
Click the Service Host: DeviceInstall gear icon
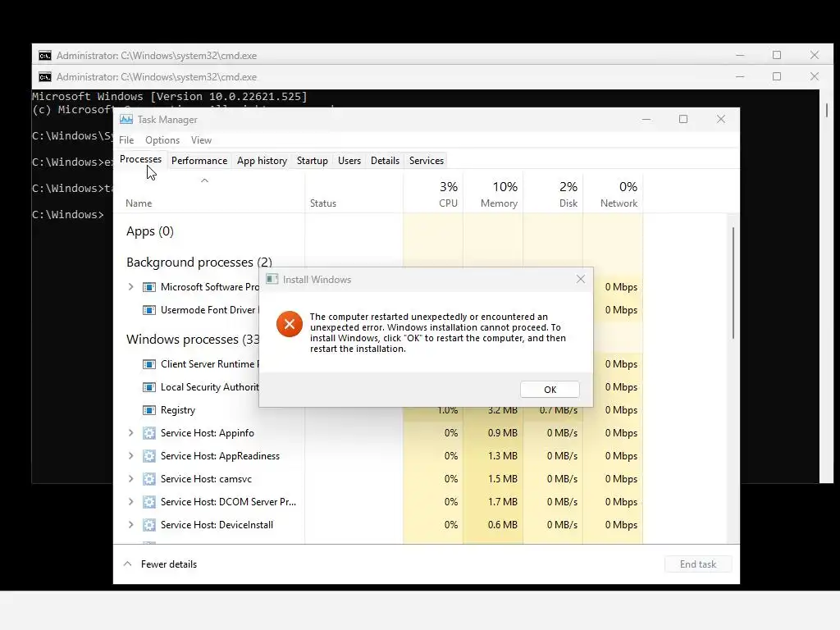(149, 525)
